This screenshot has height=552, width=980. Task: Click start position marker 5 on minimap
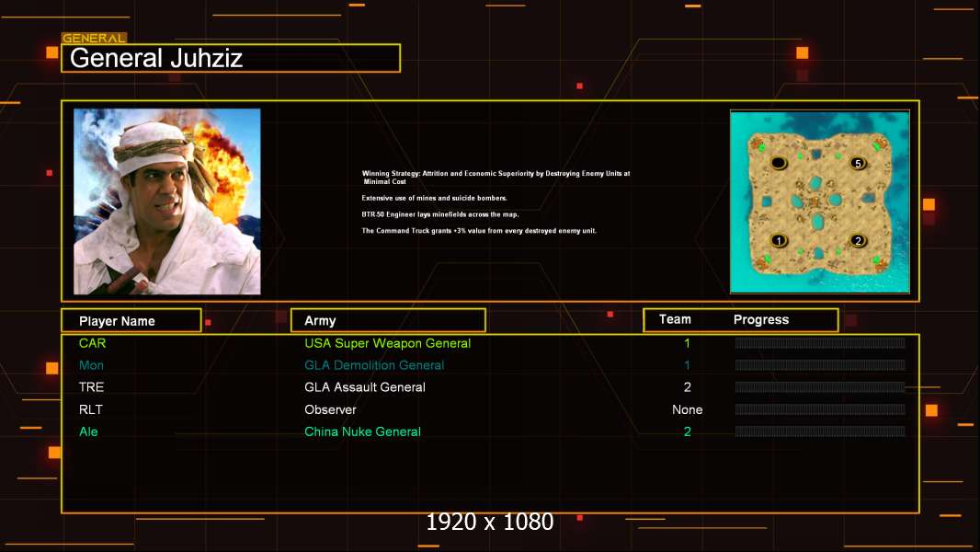pos(858,163)
